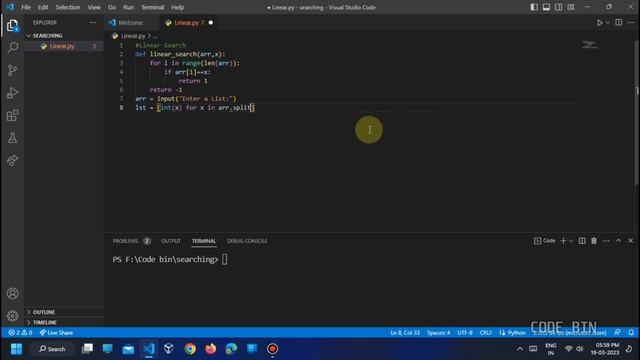This screenshot has height=360, width=640.
Task: Switch to the OUTPUT panel tab
Action: 171,241
